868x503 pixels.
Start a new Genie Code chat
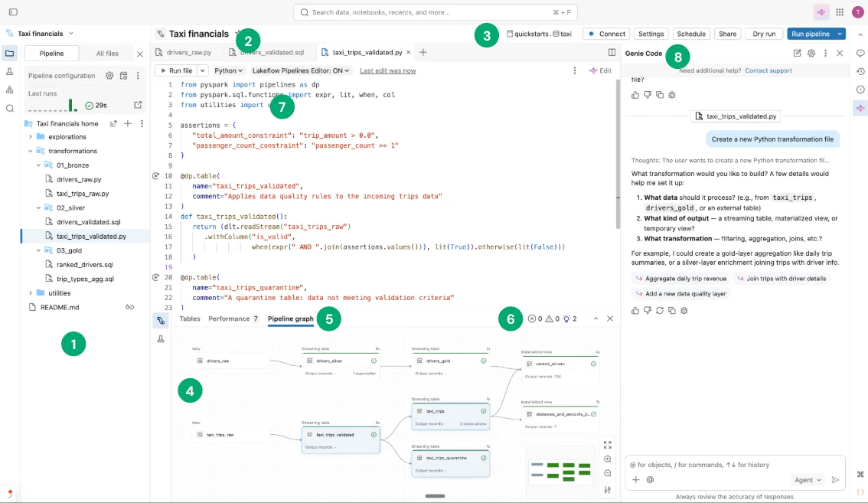(x=797, y=53)
